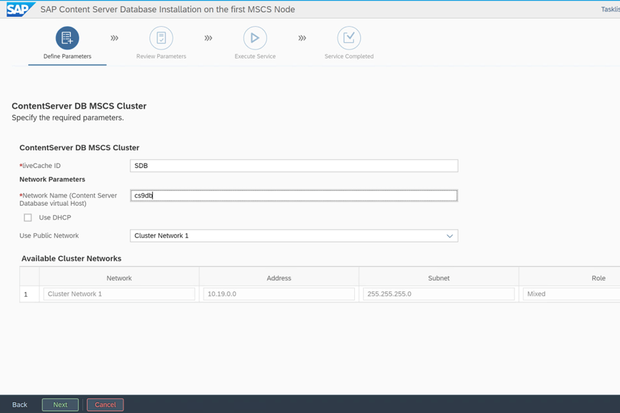Click the Network Parameters heading
Screen dimensions: 620x413
click(x=52, y=179)
